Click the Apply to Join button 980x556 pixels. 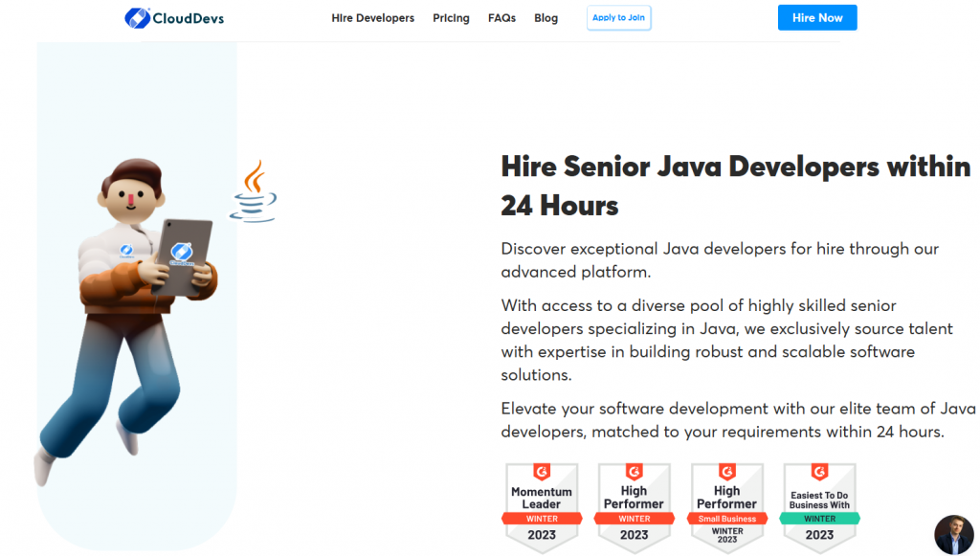(618, 17)
